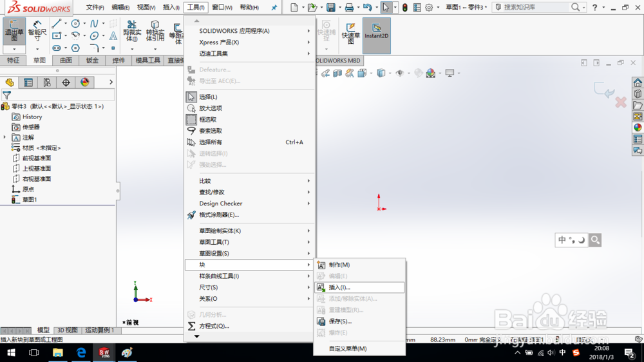Screen dimensions: 644x362
Task: Pin the menu bar with the pin icon
Action: pyautogui.click(x=274, y=7)
